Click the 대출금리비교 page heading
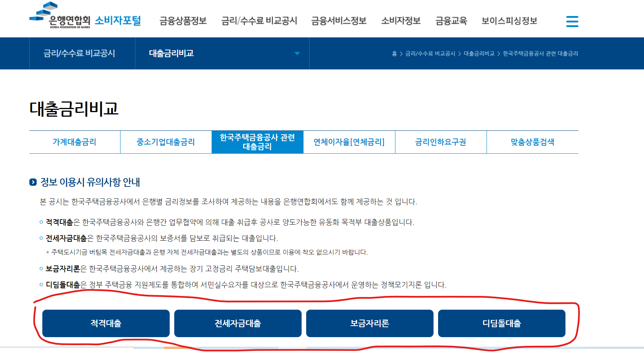 [x=74, y=109]
